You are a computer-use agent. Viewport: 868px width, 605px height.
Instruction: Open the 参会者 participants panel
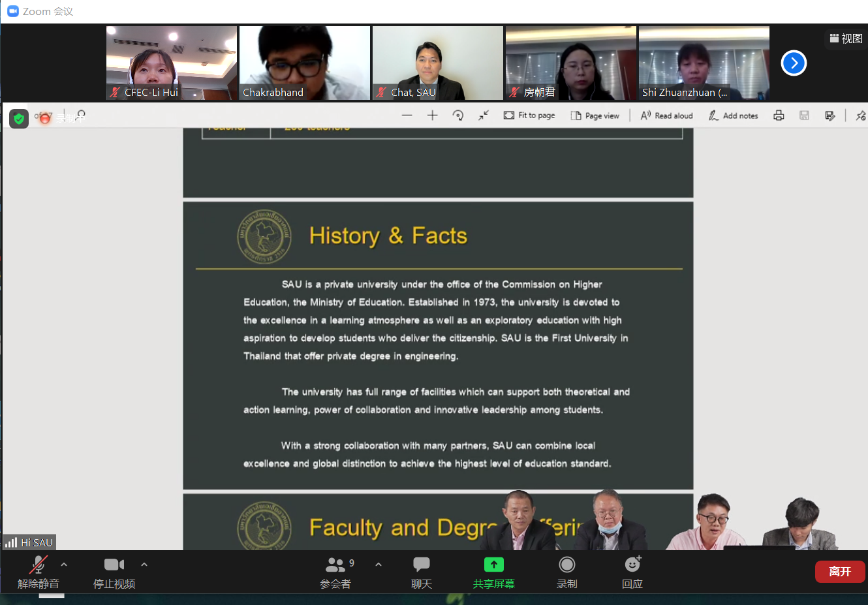(335, 572)
